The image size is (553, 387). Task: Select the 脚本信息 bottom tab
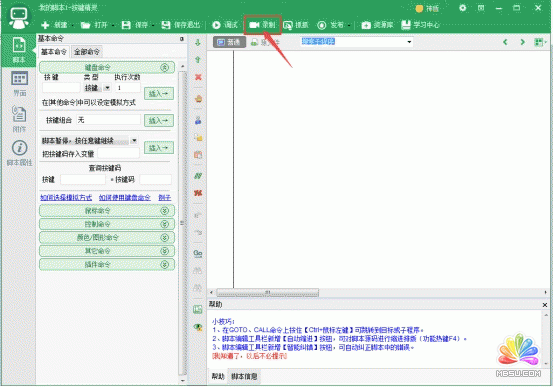244,376
